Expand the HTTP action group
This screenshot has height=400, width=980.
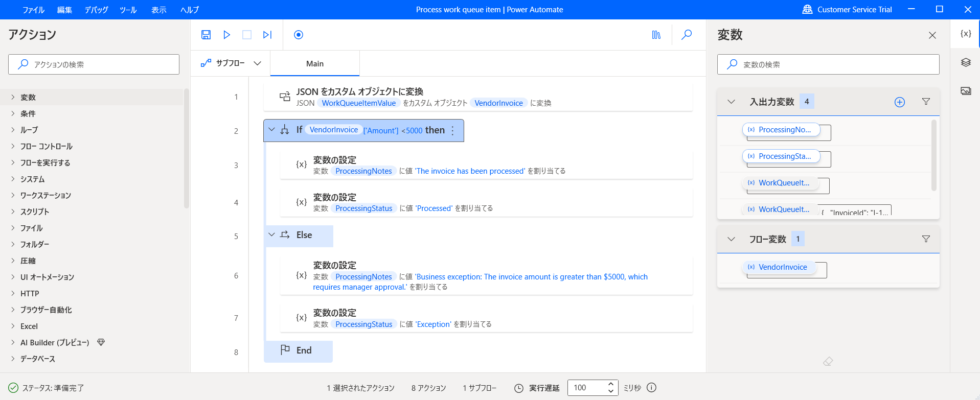pyautogui.click(x=13, y=293)
